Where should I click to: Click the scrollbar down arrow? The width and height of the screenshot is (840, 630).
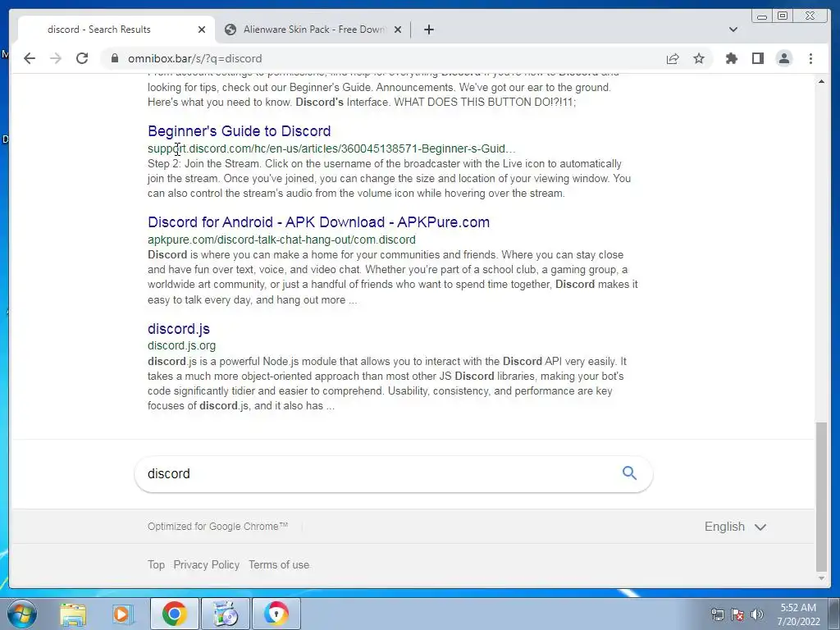[821, 578]
